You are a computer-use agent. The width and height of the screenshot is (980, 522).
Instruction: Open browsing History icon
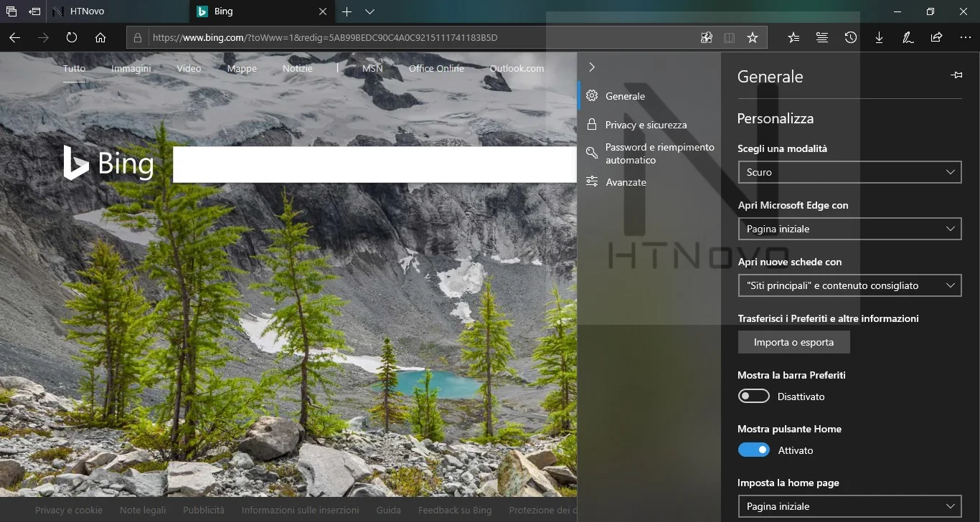(851, 38)
